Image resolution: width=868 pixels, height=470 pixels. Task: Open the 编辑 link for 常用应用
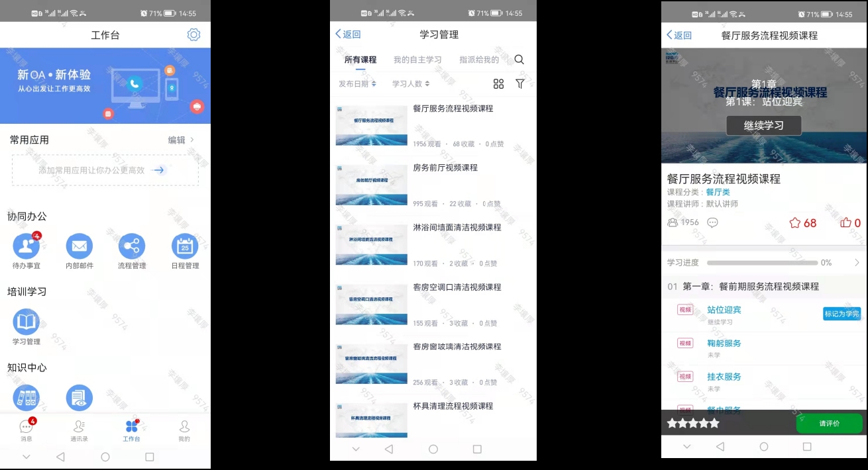182,140
